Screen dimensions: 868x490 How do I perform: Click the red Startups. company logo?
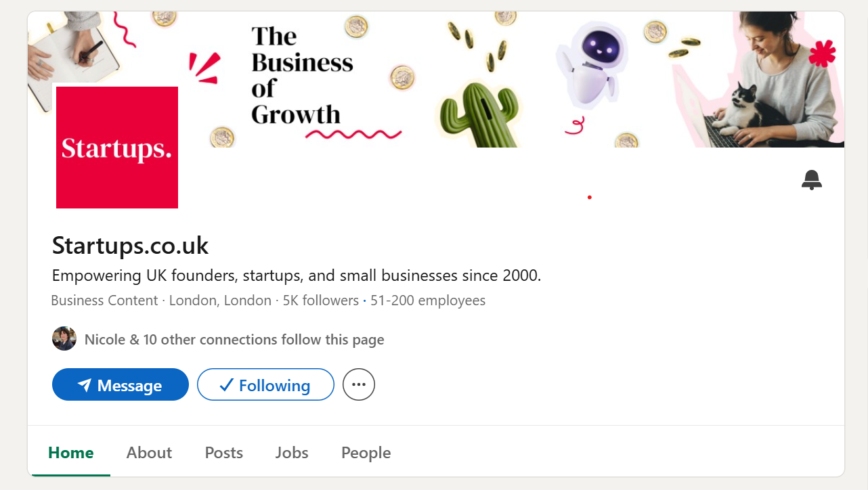click(117, 148)
